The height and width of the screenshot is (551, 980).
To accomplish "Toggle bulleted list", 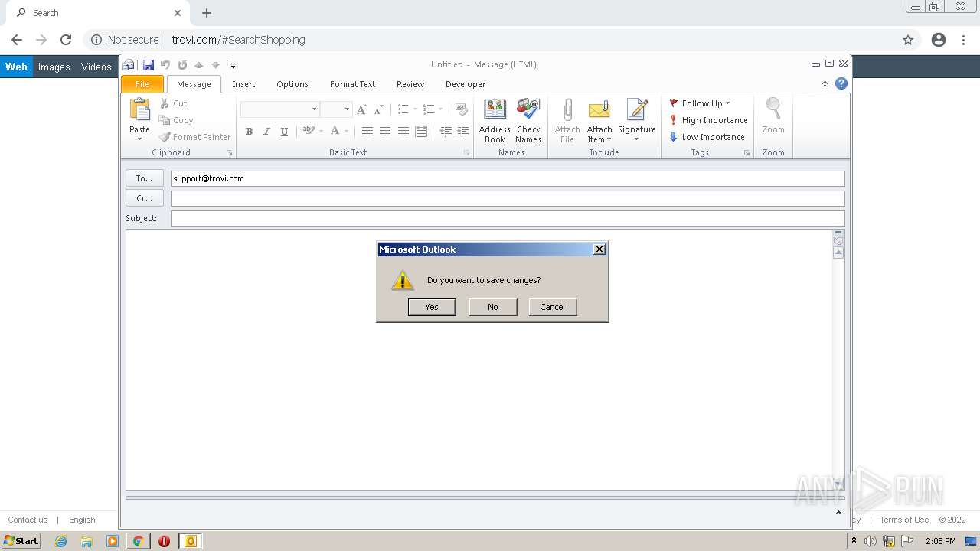I will click(x=403, y=109).
